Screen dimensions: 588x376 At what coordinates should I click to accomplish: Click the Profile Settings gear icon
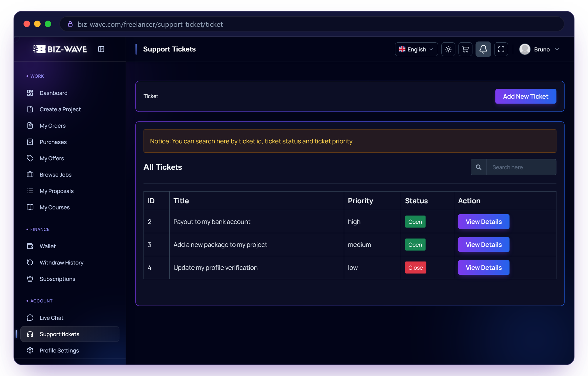30,350
